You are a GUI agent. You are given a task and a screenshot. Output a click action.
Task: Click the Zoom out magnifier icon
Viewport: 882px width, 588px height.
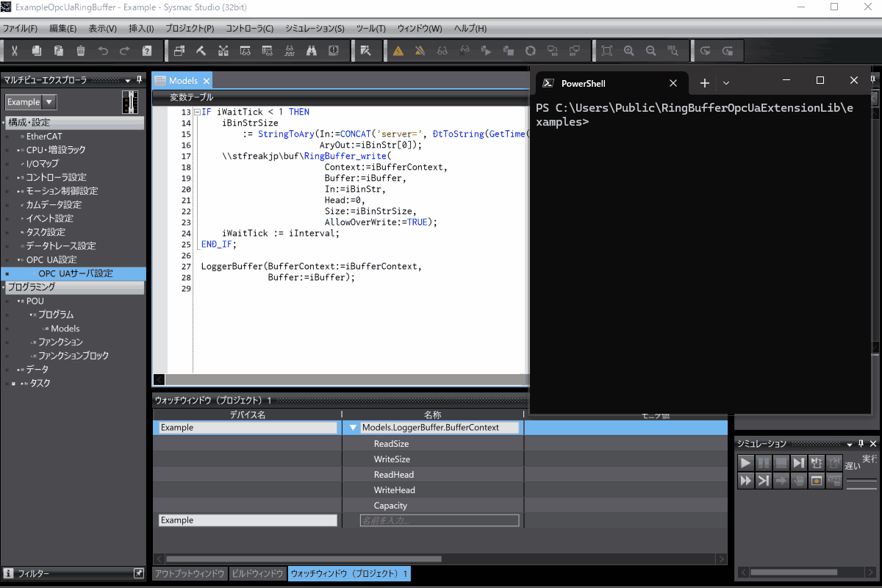[x=650, y=51]
